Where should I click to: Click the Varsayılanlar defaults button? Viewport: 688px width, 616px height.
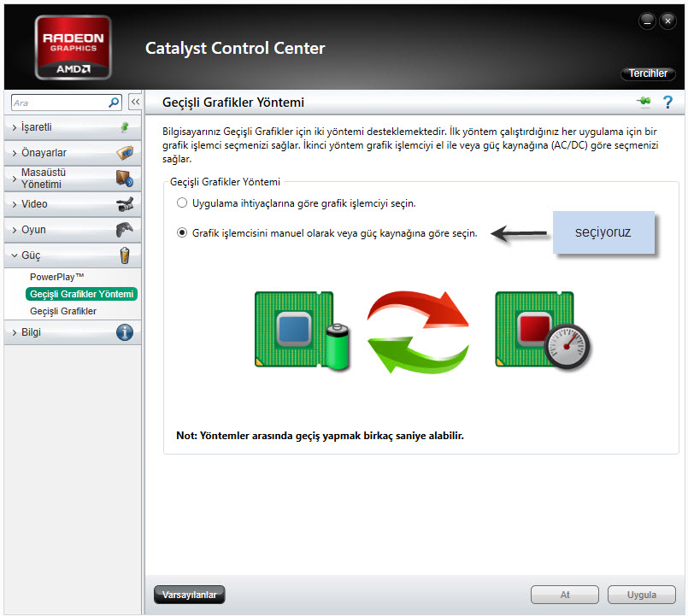click(x=190, y=595)
